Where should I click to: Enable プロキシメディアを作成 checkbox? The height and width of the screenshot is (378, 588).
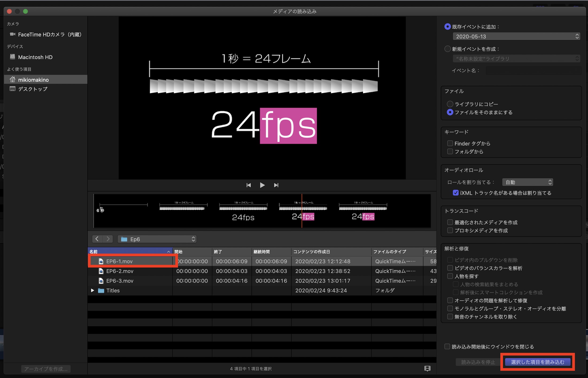450,230
